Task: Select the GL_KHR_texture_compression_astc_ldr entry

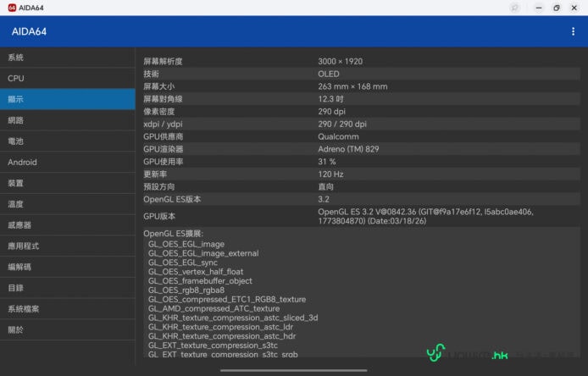Action: click(x=220, y=327)
